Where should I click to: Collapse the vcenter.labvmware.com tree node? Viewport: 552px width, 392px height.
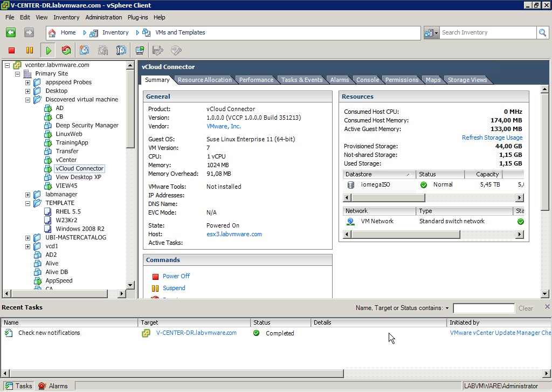pyautogui.click(x=7, y=65)
